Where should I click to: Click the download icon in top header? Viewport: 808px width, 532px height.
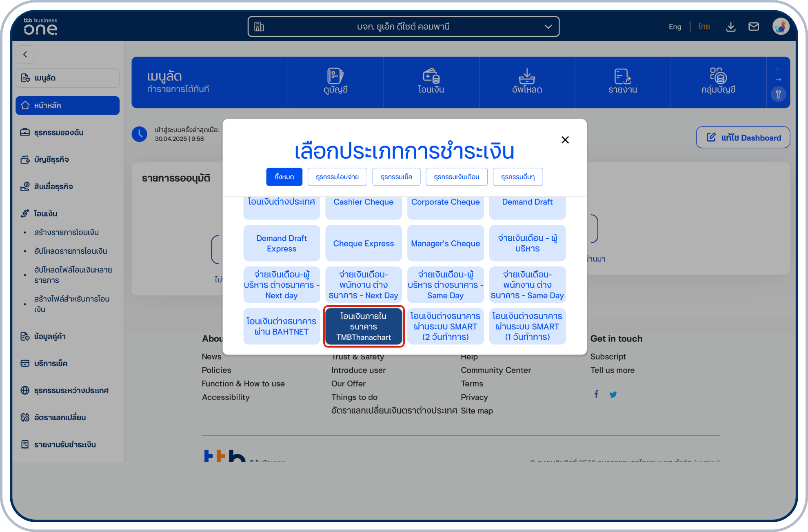730,27
